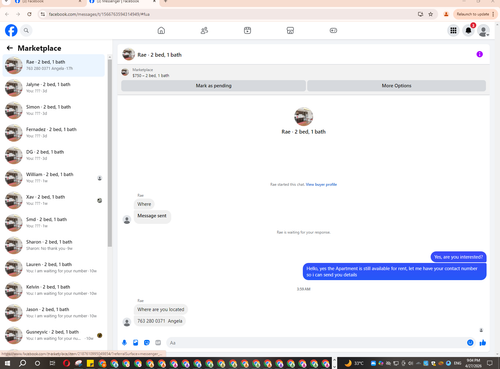Go back with the Marketplace back arrow
The width and height of the screenshot is (500, 369).
tap(10, 48)
